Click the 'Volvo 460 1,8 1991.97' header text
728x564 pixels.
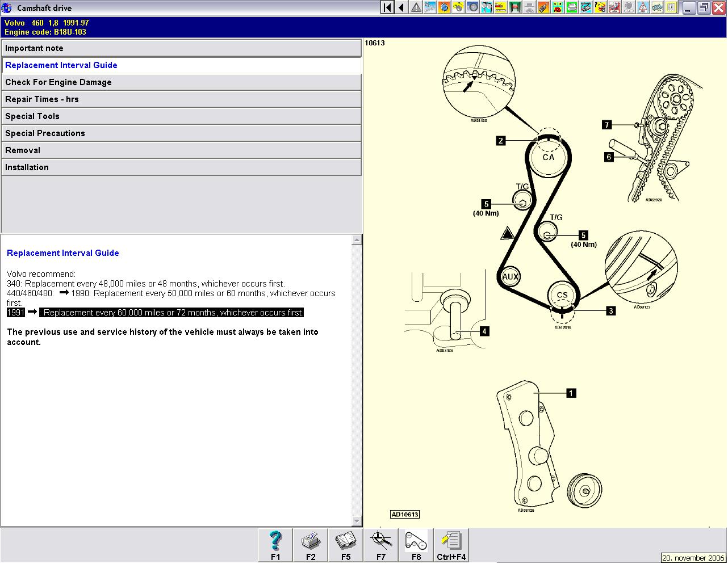tap(47, 23)
